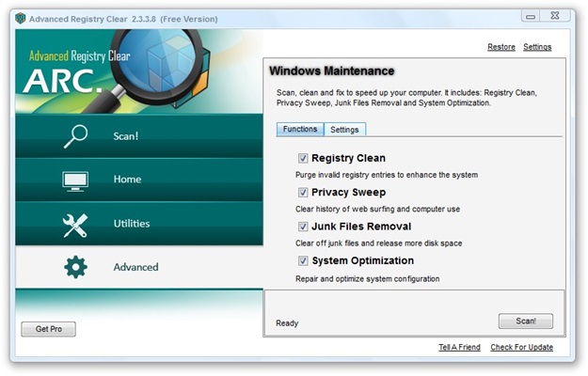This screenshot has width=588, height=376.
Task: Click the Check For Update link
Action: point(521,348)
